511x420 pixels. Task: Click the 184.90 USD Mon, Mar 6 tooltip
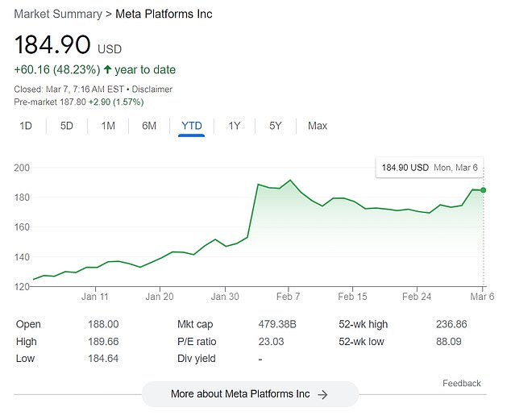tap(430, 168)
